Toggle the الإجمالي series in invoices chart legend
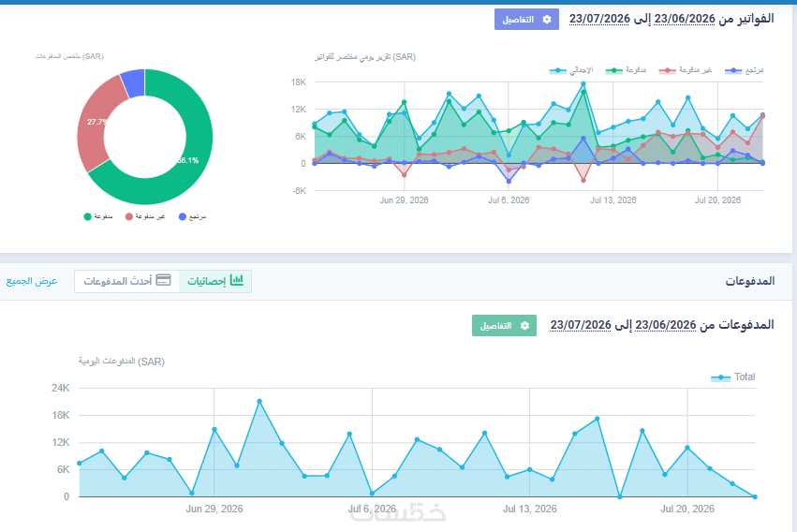This screenshot has width=797, height=532. [x=571, y=70]
